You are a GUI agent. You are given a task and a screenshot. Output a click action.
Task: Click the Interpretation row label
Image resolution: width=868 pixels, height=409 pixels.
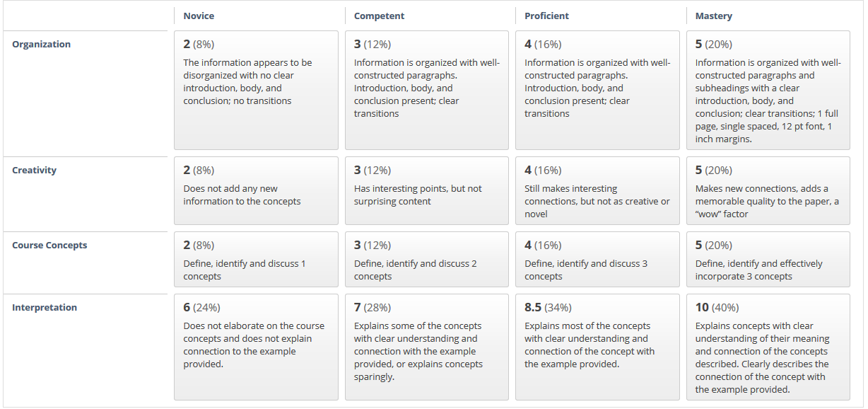tap(45, 308)
